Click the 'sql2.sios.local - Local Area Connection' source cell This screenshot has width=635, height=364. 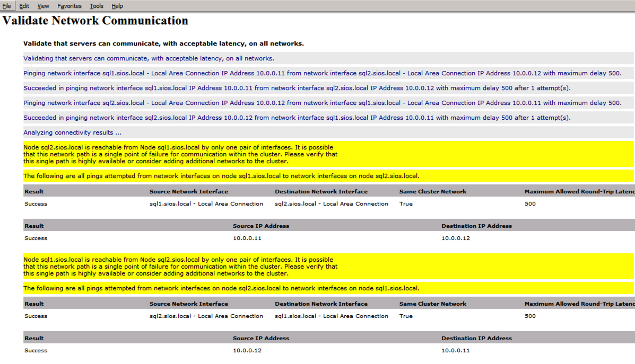click(x=206, y=316)
